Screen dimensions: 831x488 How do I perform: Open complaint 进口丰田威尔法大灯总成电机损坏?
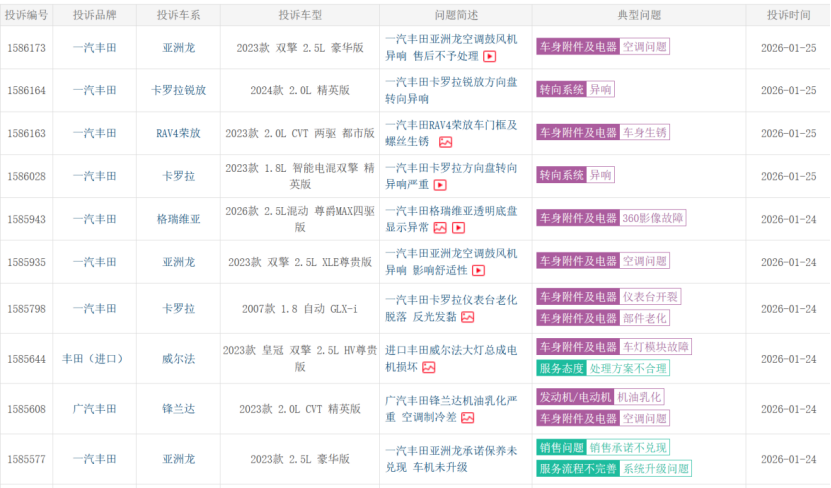(x=451, y=359)
